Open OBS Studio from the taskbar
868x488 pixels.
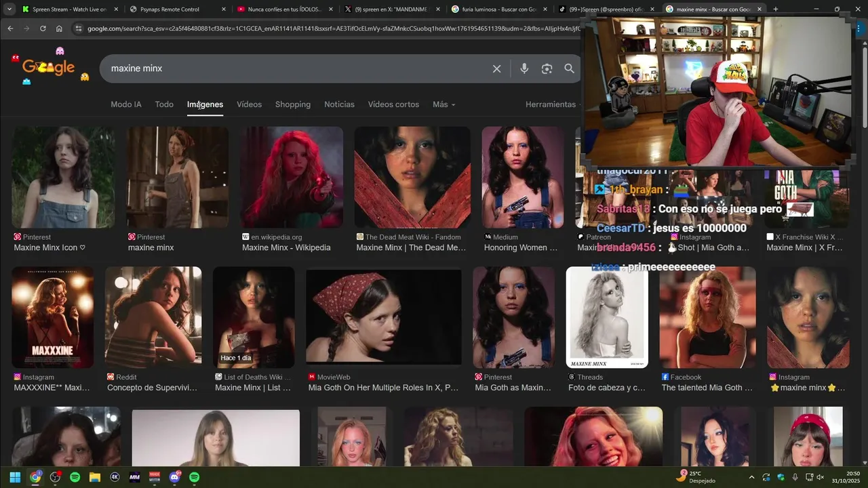[x=55, y=477]
